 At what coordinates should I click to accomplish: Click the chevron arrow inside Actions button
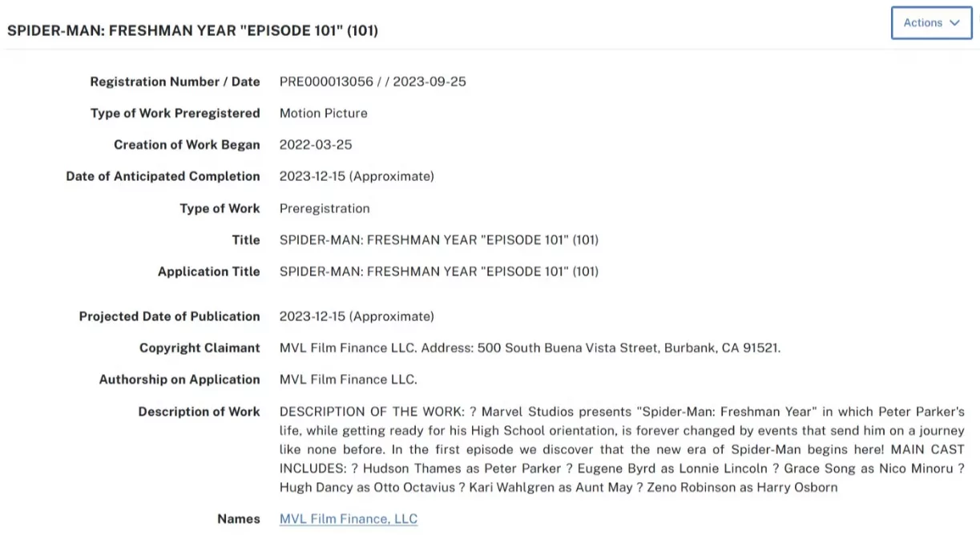coord(954,22)
